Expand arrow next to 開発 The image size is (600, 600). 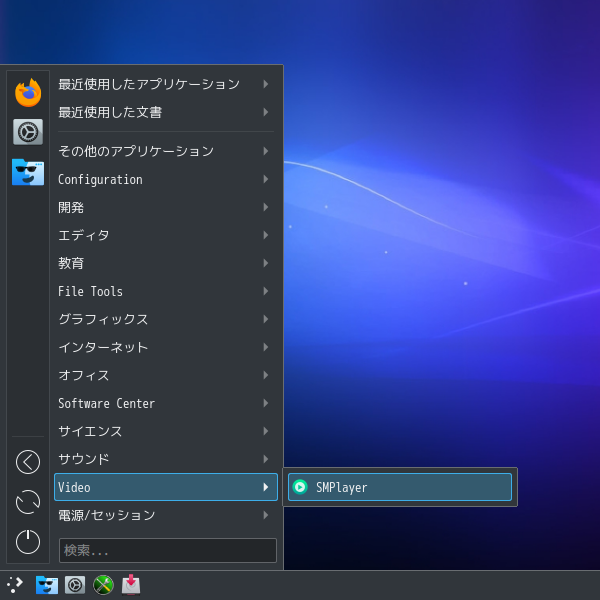pos(266,207)
